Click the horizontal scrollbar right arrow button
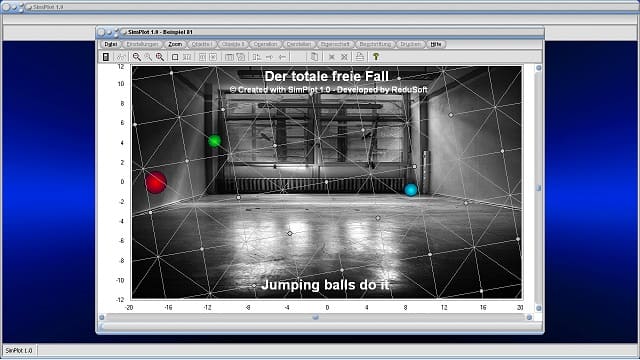The image size is (640, 360). pos(529,317)
